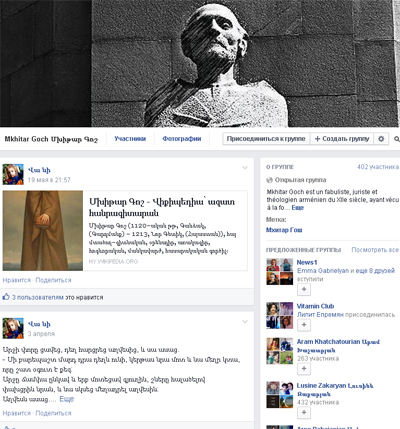Open Vitamin Club group photo collage

pyautogui.click(x=280, y=315)
